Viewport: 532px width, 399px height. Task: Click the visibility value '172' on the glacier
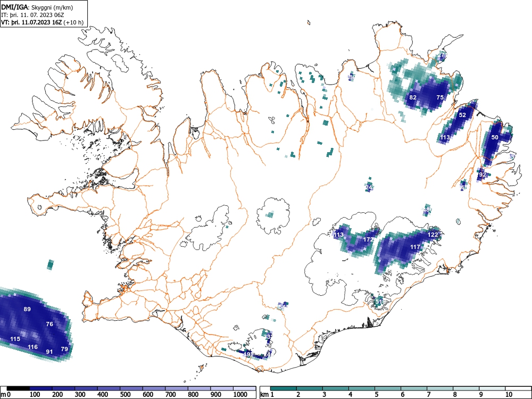pyautogui.click(x=369, y=239)
